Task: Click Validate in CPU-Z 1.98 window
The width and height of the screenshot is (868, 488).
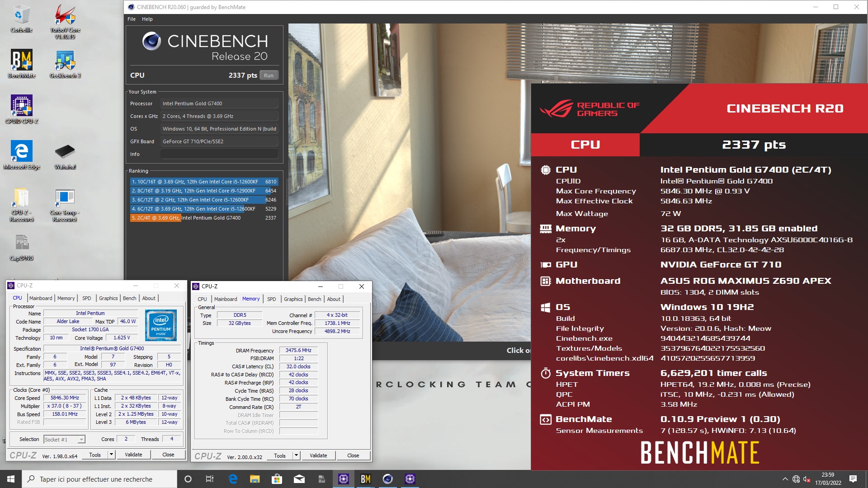Action: tap(133, 455)
